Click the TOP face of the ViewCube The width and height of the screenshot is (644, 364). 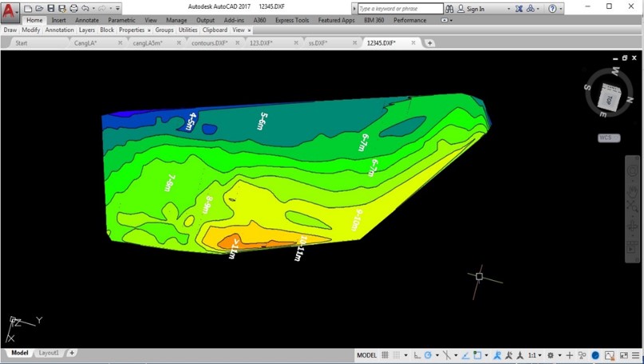609,99
